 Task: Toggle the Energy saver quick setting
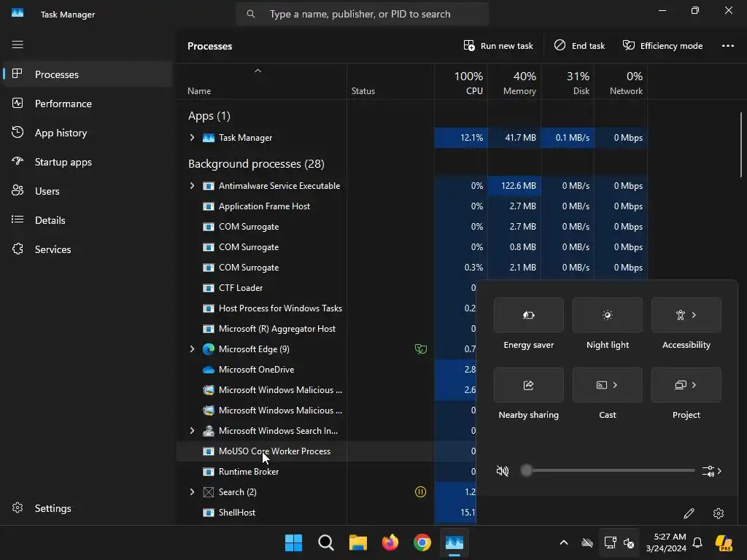529,315
